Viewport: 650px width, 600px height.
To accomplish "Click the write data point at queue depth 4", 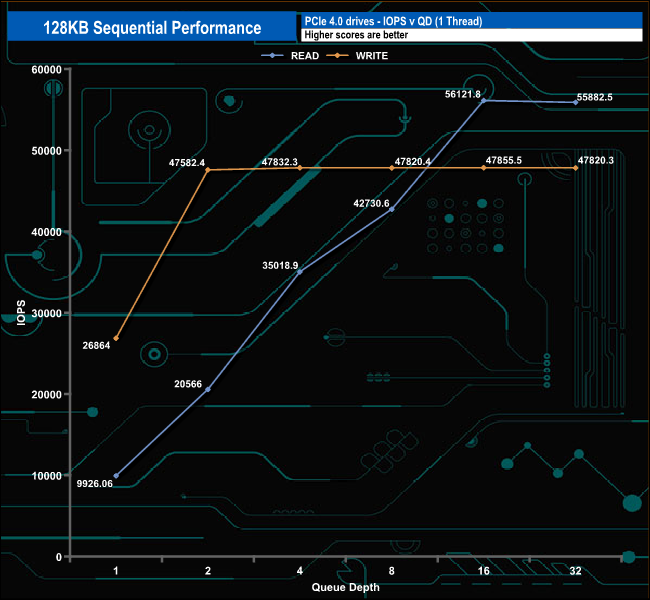I will (x=300, y=168).
